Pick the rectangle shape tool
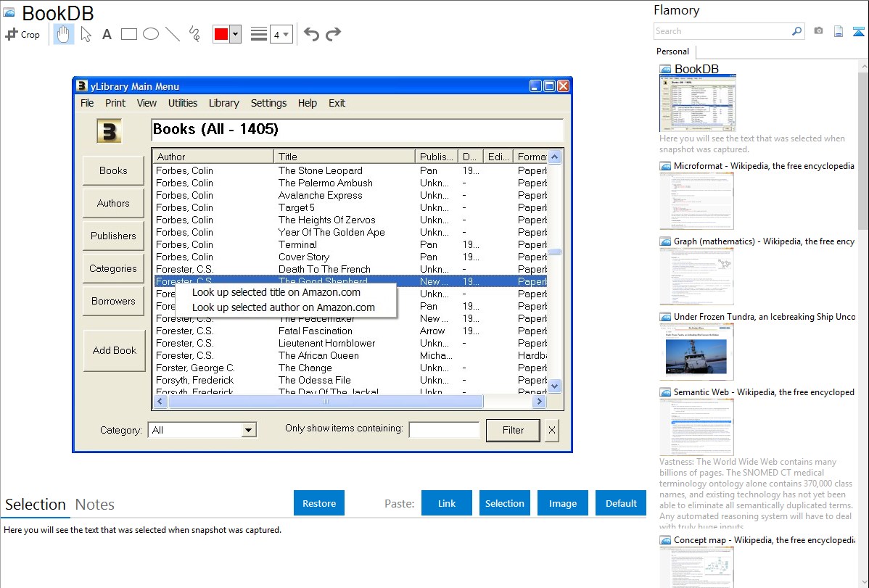Image resolution: width=869 pixels, height=588 pixels. [x=129, y=34]
